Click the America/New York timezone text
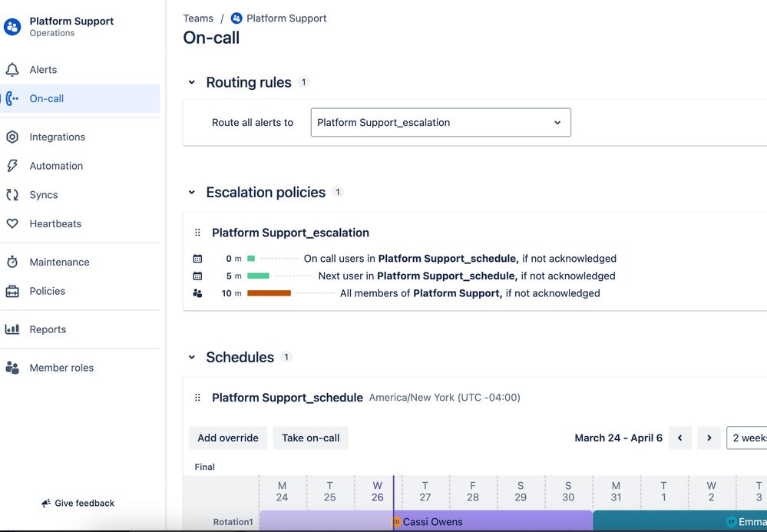The image size is (767, 532). 445,398
